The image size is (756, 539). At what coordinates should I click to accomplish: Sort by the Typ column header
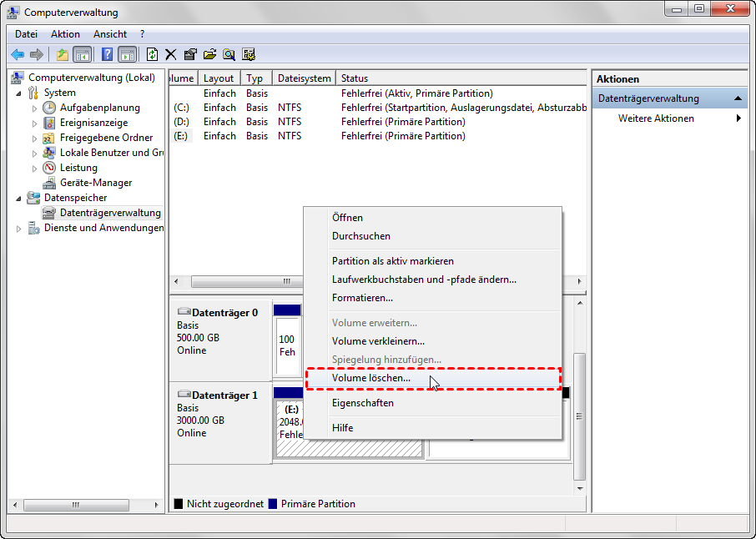click(x=256, y=78)
